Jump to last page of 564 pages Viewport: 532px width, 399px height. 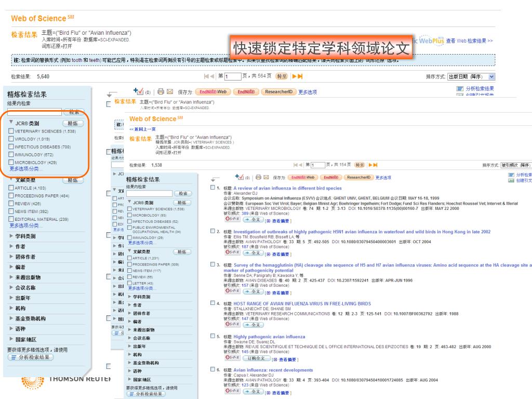pos(300,76)
